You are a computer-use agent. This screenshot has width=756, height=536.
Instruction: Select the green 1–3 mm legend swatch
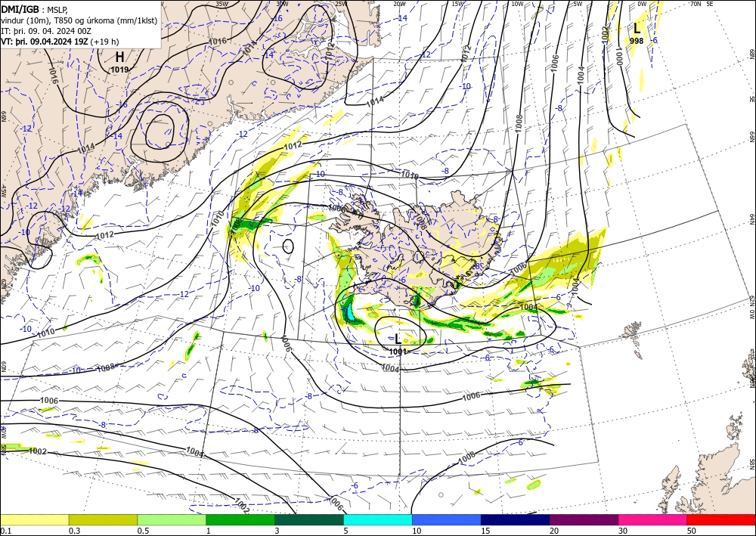240,519
